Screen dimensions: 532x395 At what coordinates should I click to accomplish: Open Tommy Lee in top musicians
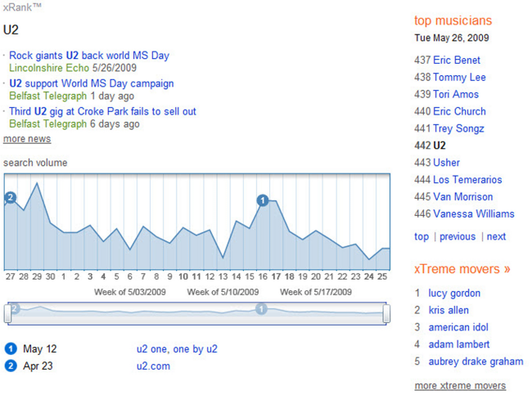click(459, 78)
